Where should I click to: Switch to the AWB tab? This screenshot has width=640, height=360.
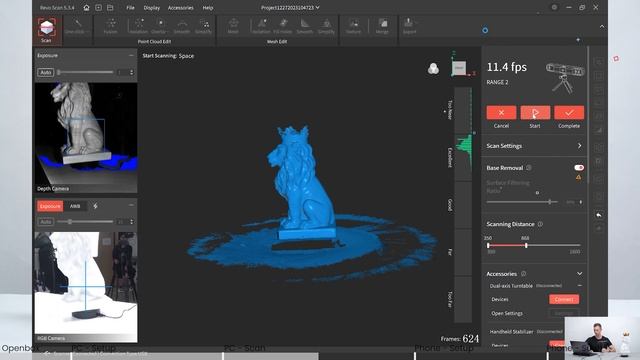click(75, 206)
